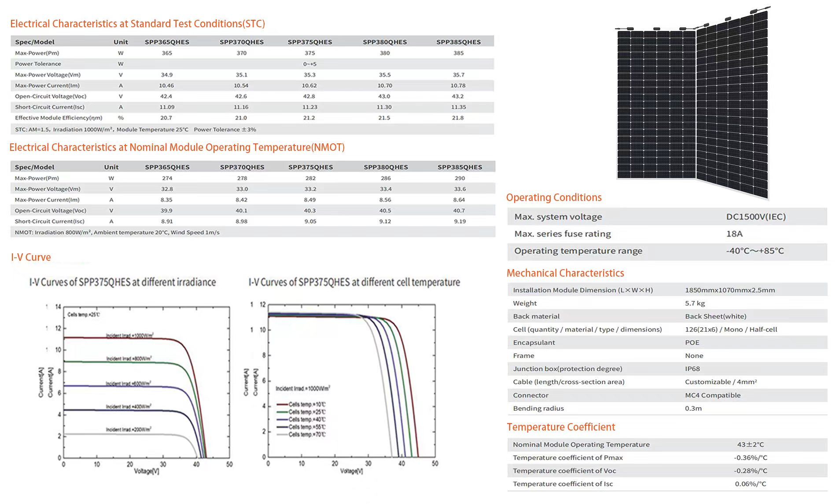Click the green 25°C legend line
The image size is (839, 504).
click(282, 412)
